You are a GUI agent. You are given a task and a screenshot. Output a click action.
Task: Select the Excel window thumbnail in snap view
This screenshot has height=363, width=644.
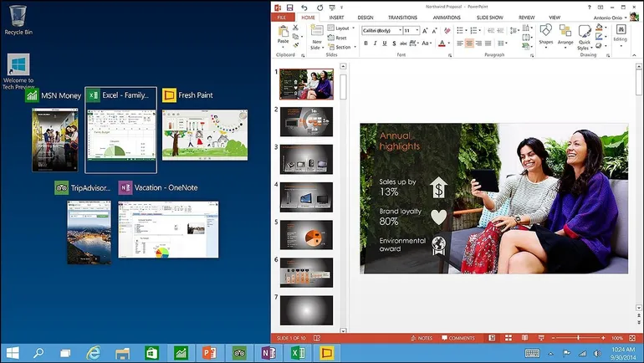pyautogui.click(x=120, y=134)
